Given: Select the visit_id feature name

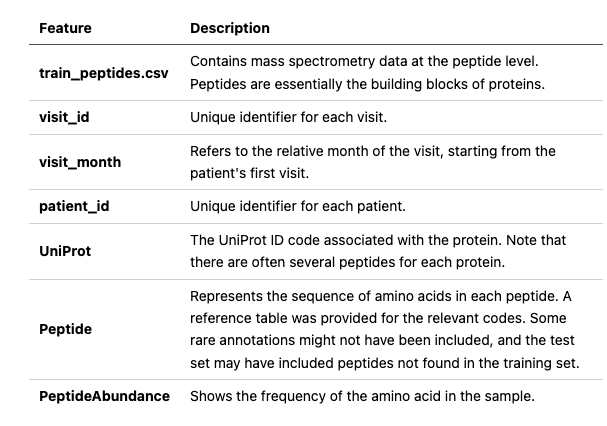Looking at the screenshot, I should (61, 118).
